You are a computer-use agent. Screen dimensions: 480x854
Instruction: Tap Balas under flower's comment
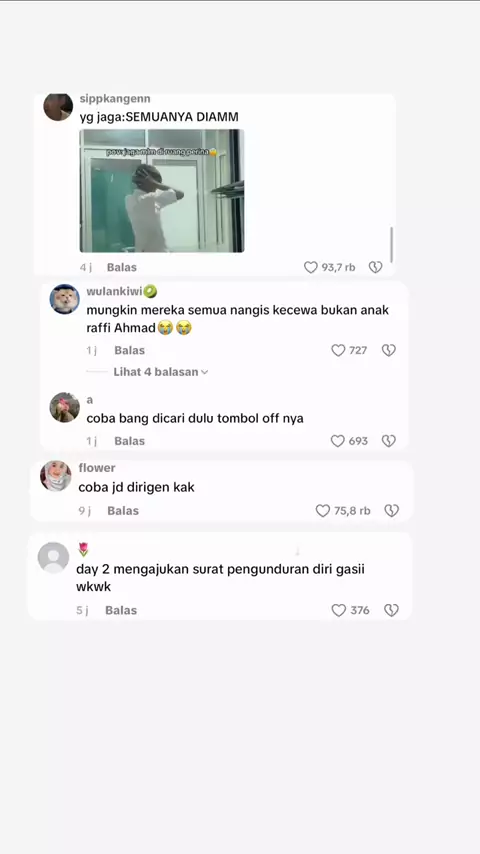(123, 511)
